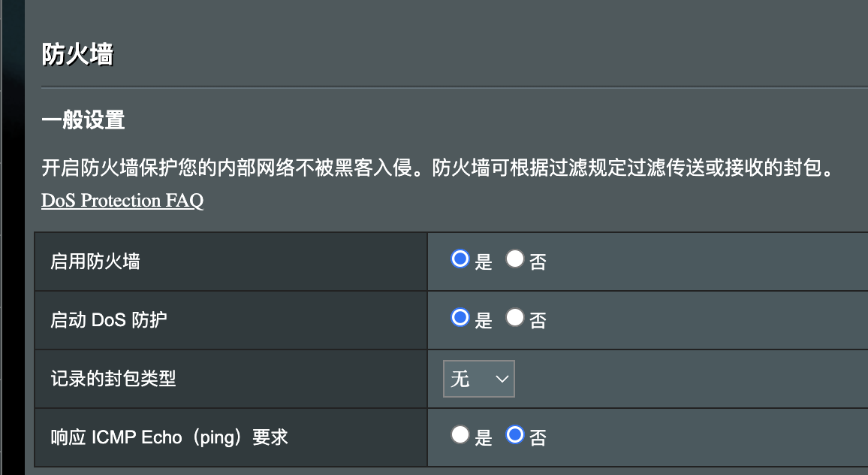Image resolution: width=868 pixels, height=475 pixels.
Task: Click the 是 text label in ICMP Echo row
Action: 484,437
